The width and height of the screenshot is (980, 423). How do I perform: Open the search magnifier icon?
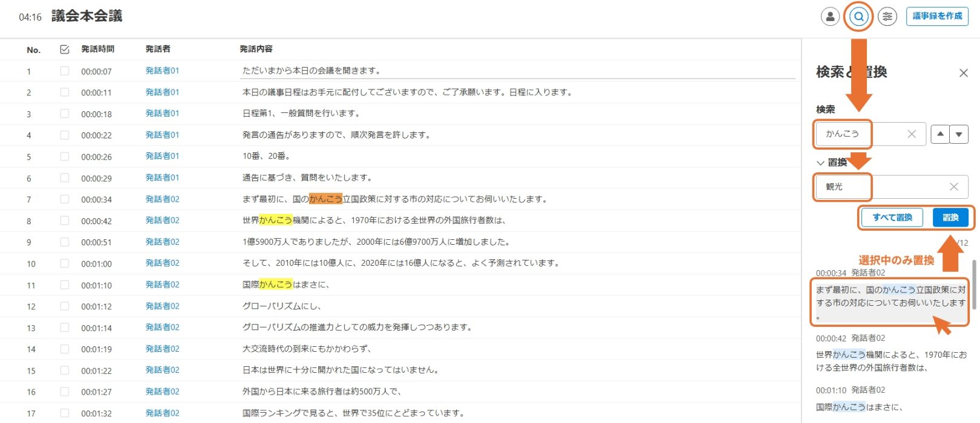(858, 16)
